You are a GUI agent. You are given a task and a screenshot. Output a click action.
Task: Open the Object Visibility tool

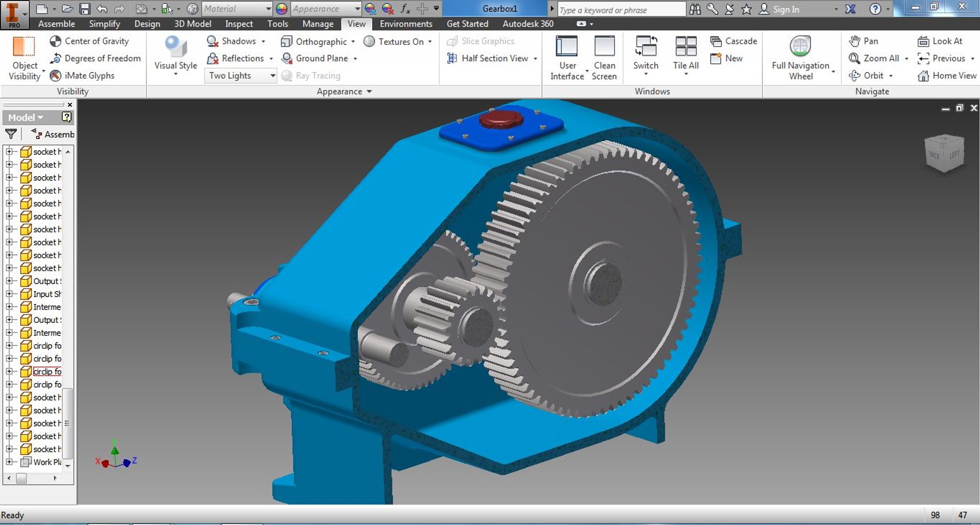coord(24,59)
